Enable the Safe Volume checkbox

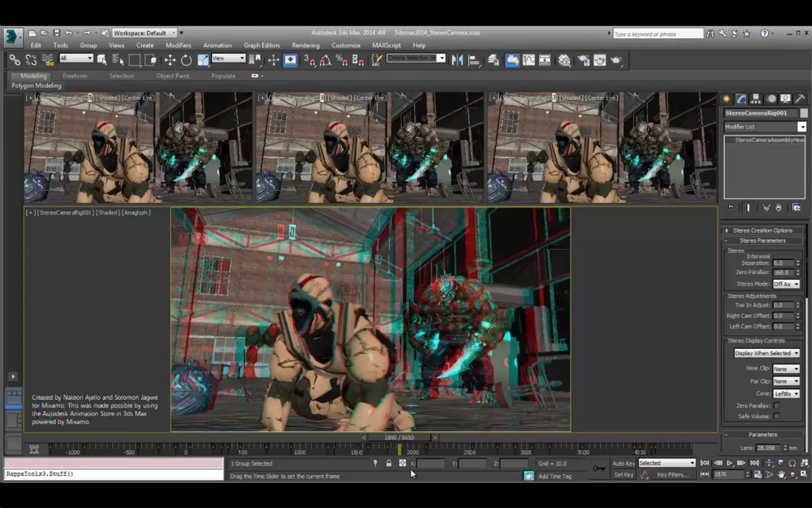point(776,416)
